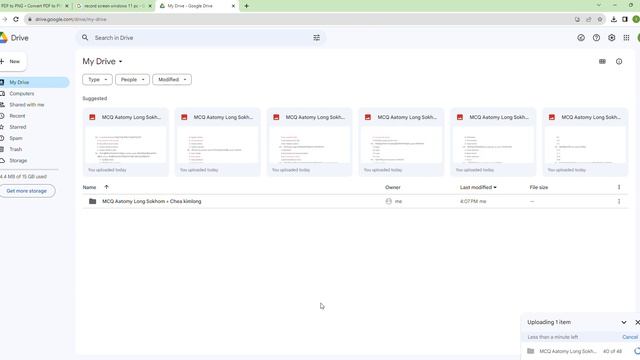
Task: Open the Help question mark icon
Action: click(x=596, y=38)
